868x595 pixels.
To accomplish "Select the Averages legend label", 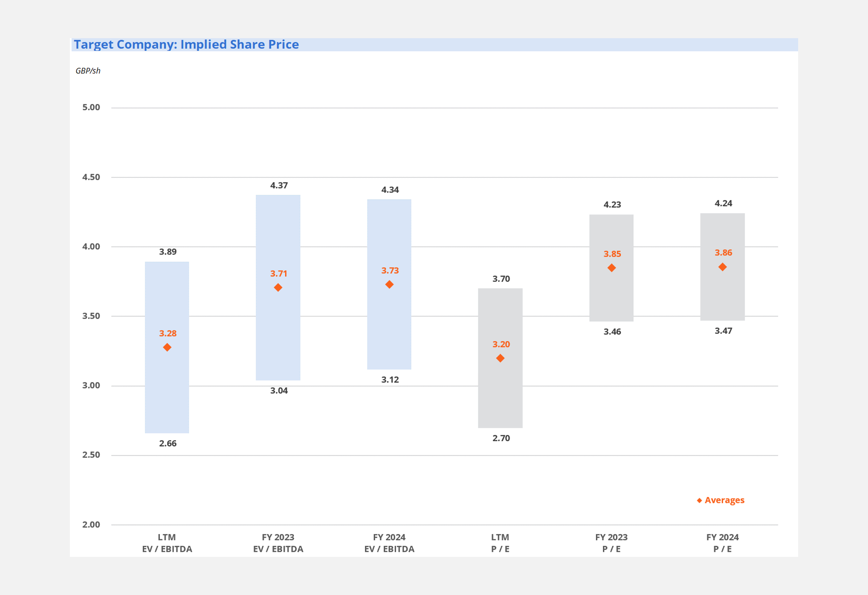I will point(724,500).
